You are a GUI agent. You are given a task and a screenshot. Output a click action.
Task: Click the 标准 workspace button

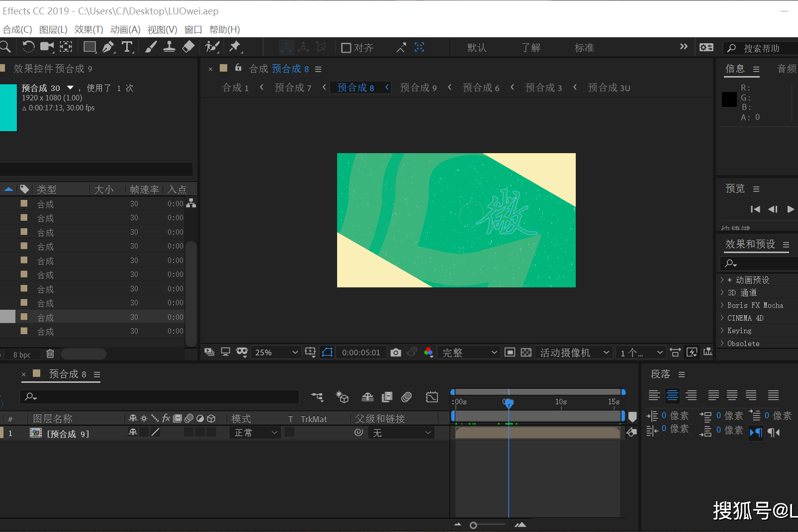[584, 47]
